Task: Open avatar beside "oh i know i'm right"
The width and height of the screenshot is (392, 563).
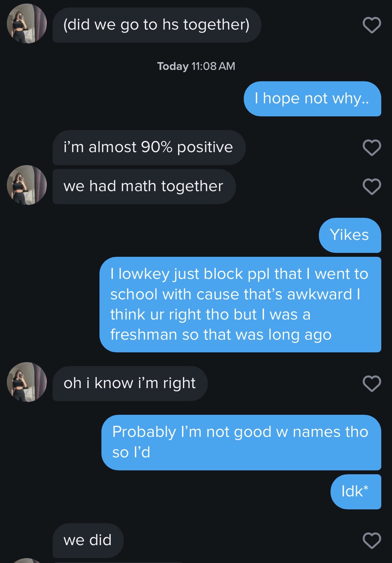Action: 27,382
